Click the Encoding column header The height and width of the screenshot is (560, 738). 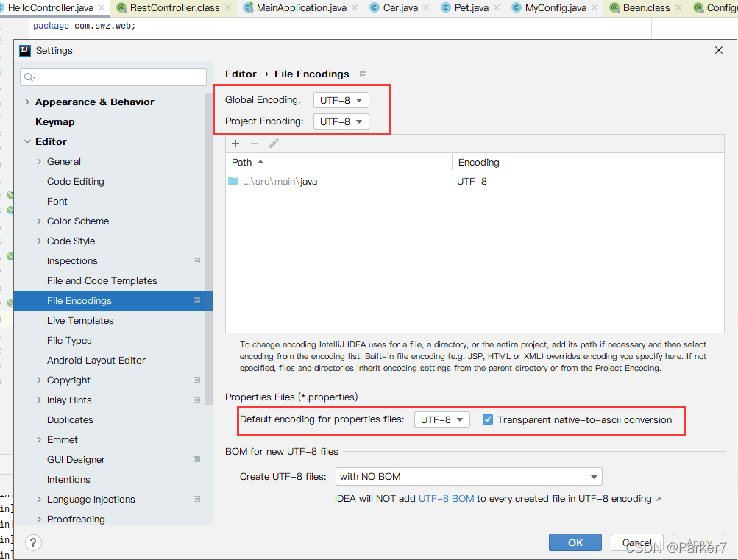[x=588, y=163]
